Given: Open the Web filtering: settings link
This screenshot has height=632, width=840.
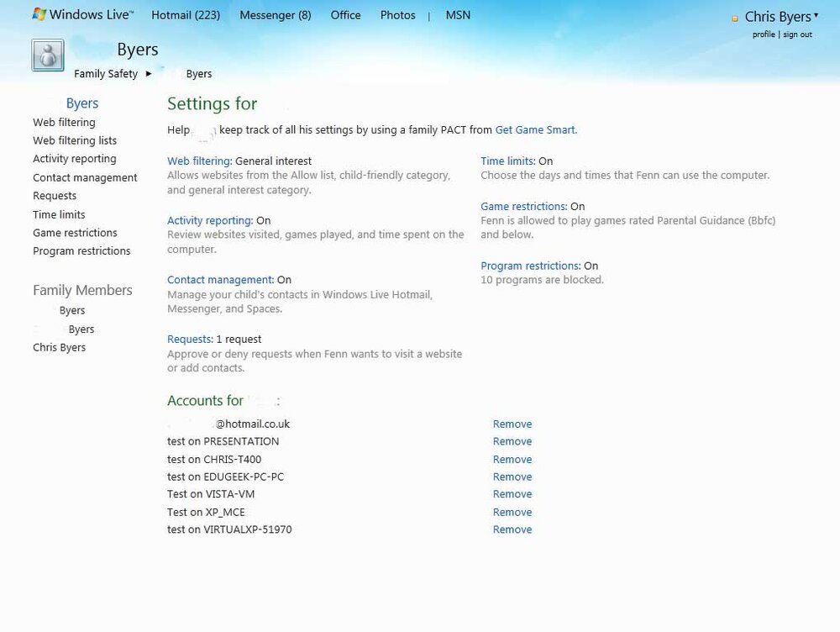Looking at the screenshot, I should point(199,161).
